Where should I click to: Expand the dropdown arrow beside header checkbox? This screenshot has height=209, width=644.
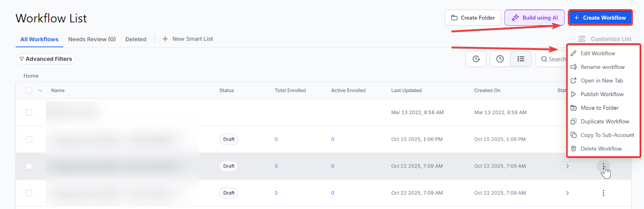(x=40, y=91)
